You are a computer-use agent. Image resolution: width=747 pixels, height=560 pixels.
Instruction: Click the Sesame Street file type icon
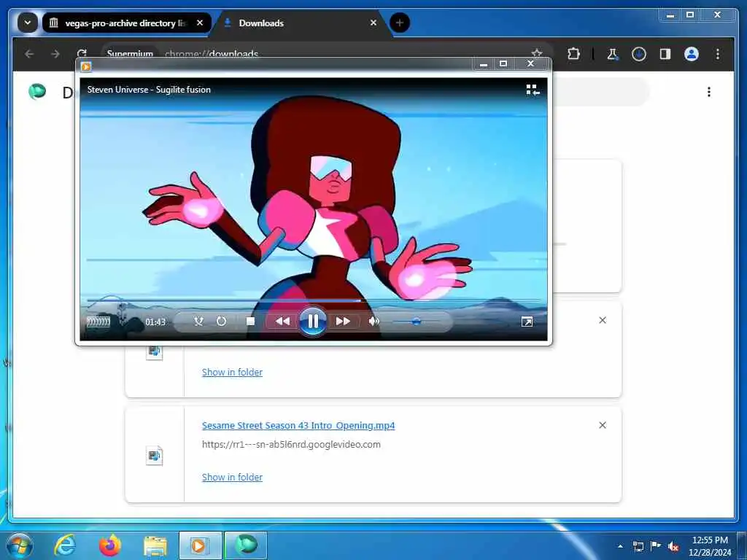[155, 455]
